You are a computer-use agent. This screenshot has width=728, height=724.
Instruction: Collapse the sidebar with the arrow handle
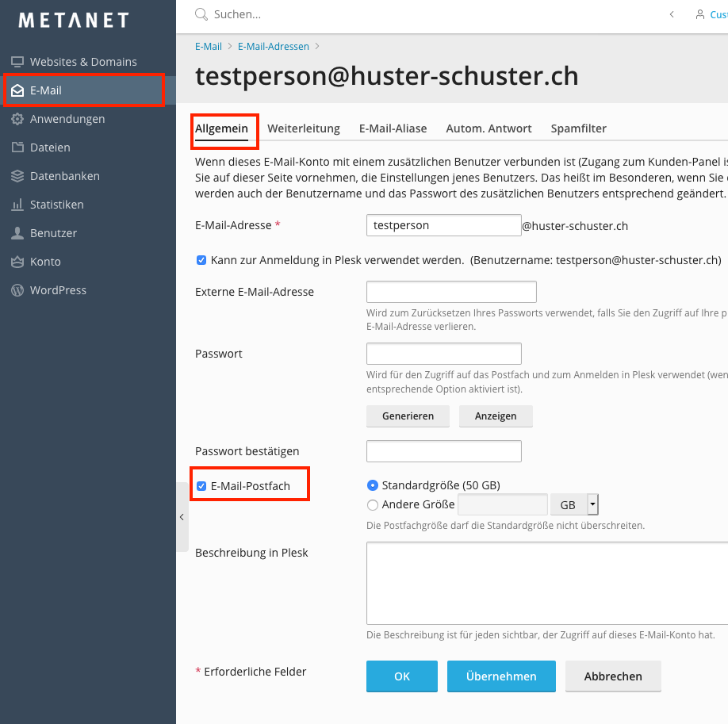point(182,517)
